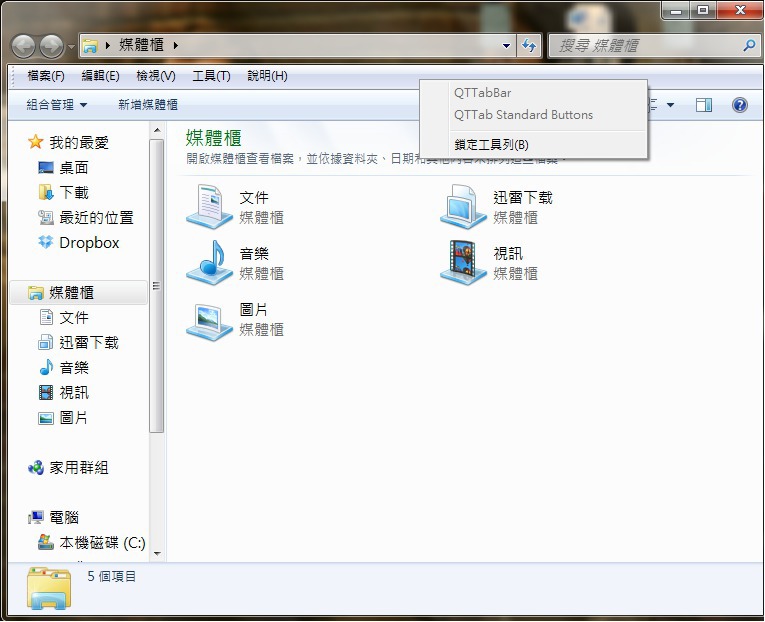Click the 圖片 icon in navigation pane
This screenshot has width=765, height=622.
click(46, 418)
